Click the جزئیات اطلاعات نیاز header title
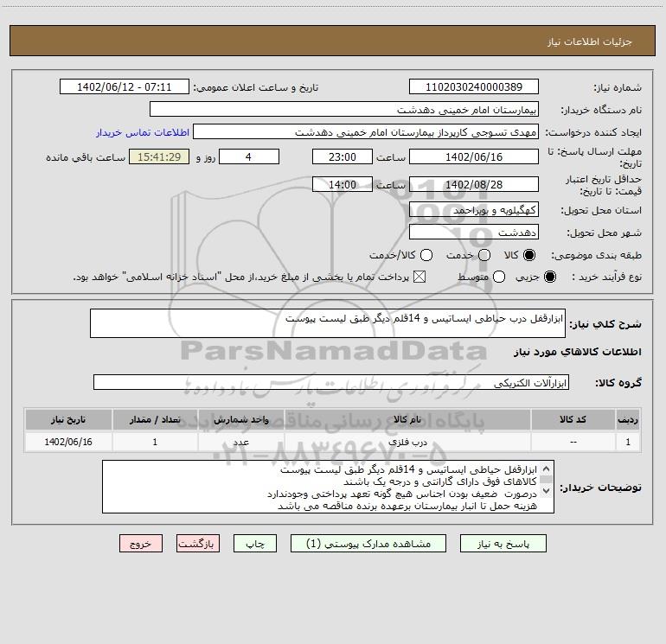This screenshot has height=644, width=666. (590, 41)
